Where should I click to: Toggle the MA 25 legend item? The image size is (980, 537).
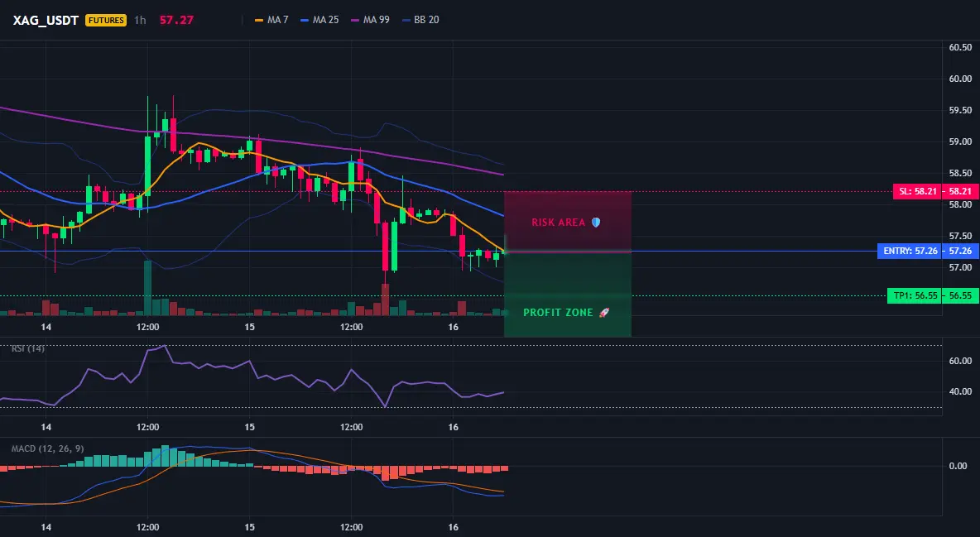(x=319, y=20)
